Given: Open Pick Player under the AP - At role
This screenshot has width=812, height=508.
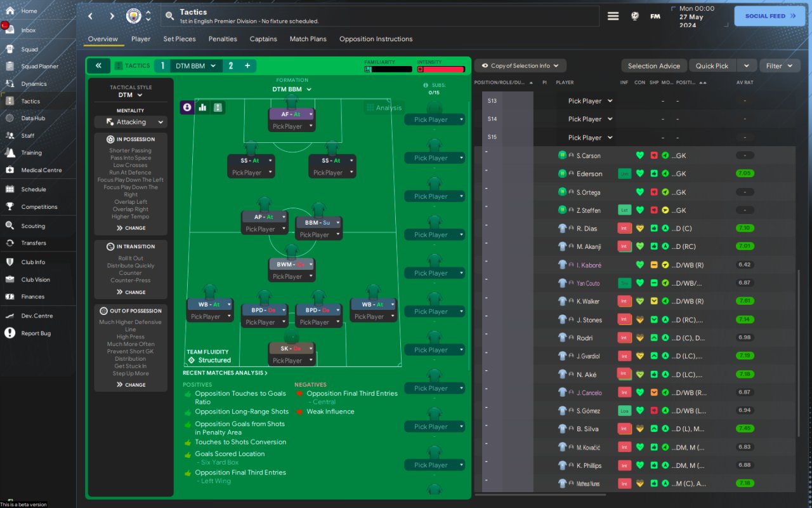Looking at the screenshot, I should [265, 229].
